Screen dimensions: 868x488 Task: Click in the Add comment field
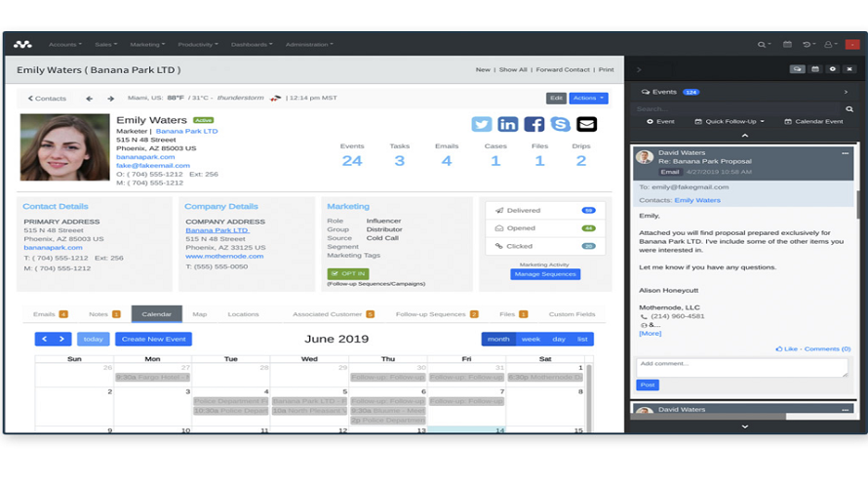[x=742, y=367]
